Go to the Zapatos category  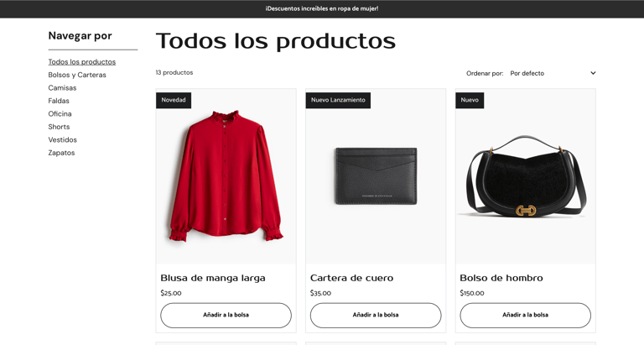[61, 153]
